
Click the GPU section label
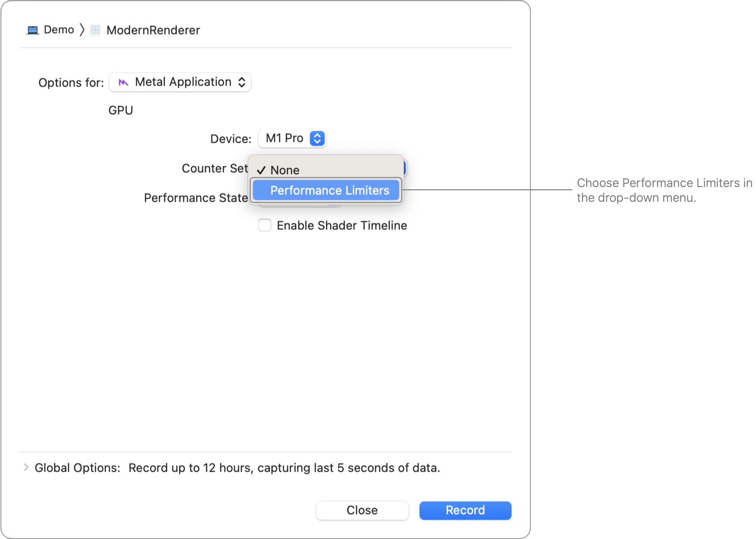pos(121,110)
